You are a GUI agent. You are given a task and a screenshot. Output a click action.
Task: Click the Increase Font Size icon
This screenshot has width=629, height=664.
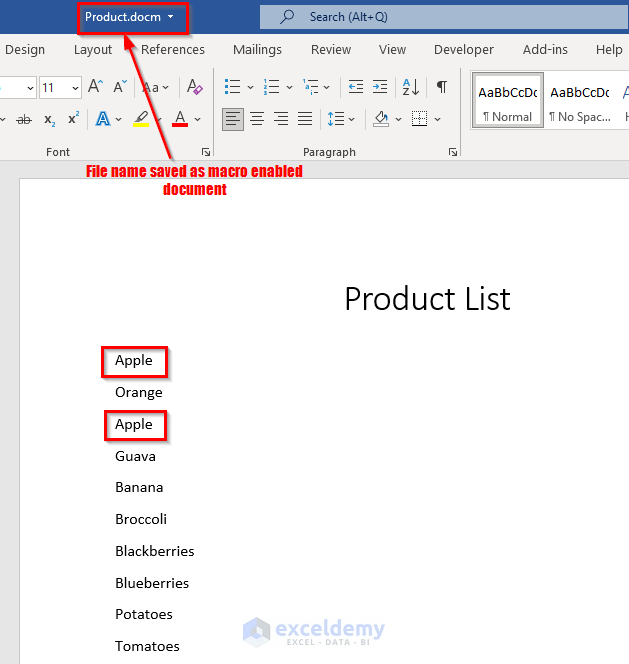[x=95, y=87]
